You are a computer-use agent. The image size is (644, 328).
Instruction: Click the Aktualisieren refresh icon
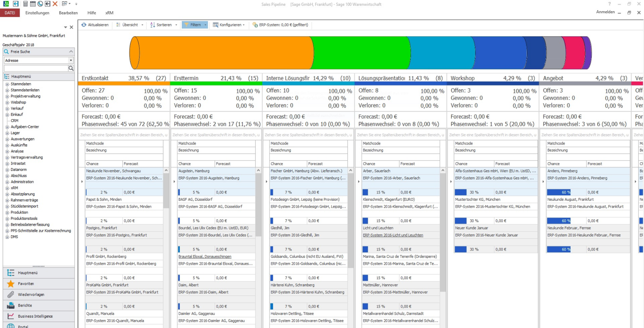[84, 25]
